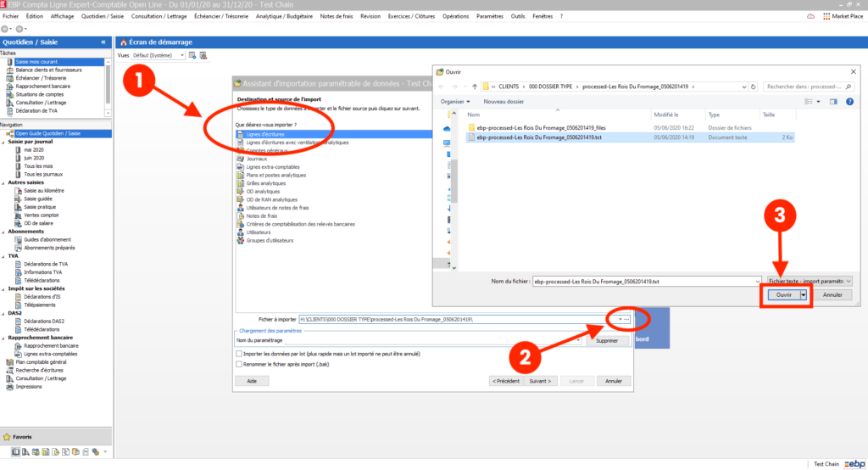Click the third icon in Favoris bottom toolbar
The height and width of the screenshot is (470, 868).
pos(36,452)
